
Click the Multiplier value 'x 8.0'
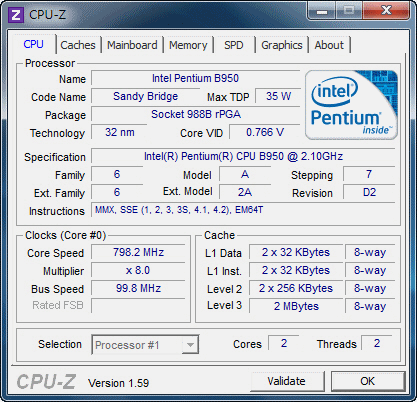[138, 270]
